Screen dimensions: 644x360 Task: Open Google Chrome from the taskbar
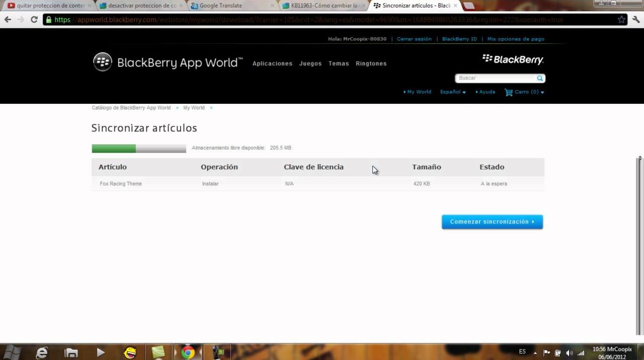pyautogui.click(x=188, y=352)
